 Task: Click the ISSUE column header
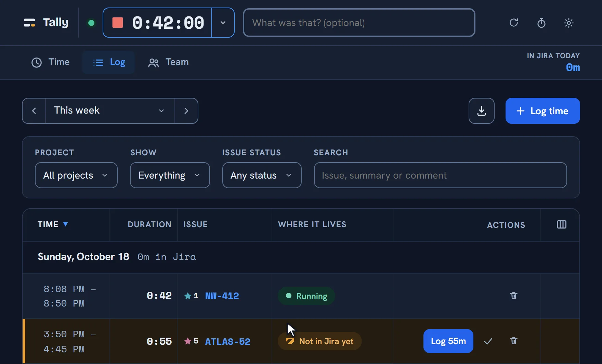195,224
